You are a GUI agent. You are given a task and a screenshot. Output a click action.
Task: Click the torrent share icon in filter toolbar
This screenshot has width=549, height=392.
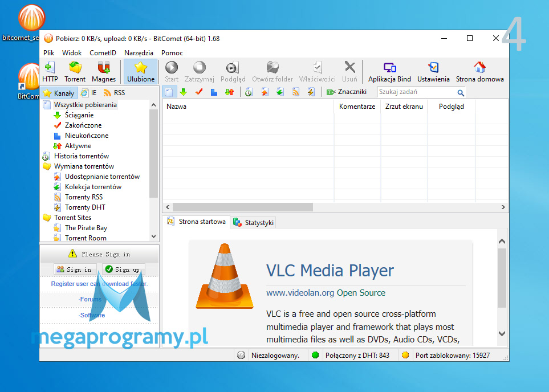[265, 92]
